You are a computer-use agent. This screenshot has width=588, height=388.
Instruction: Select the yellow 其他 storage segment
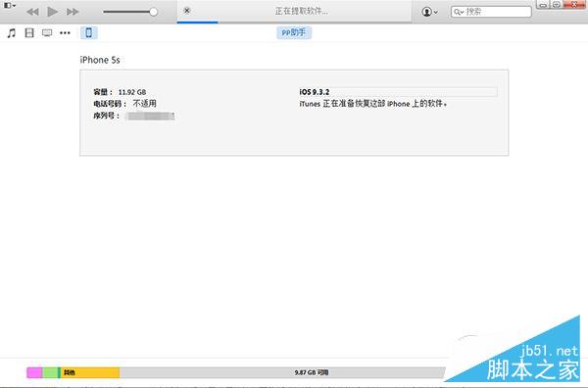click(x=90, y=372)
